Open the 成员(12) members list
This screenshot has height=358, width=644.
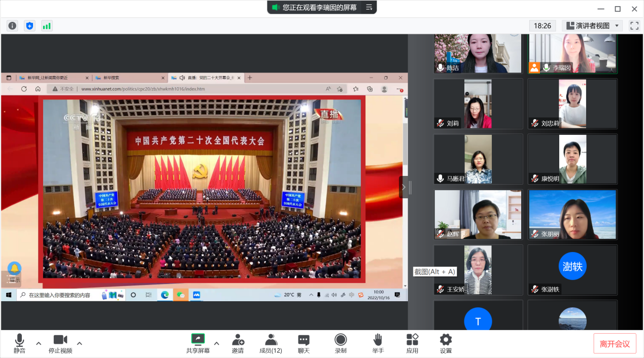(x=271, y=343)
